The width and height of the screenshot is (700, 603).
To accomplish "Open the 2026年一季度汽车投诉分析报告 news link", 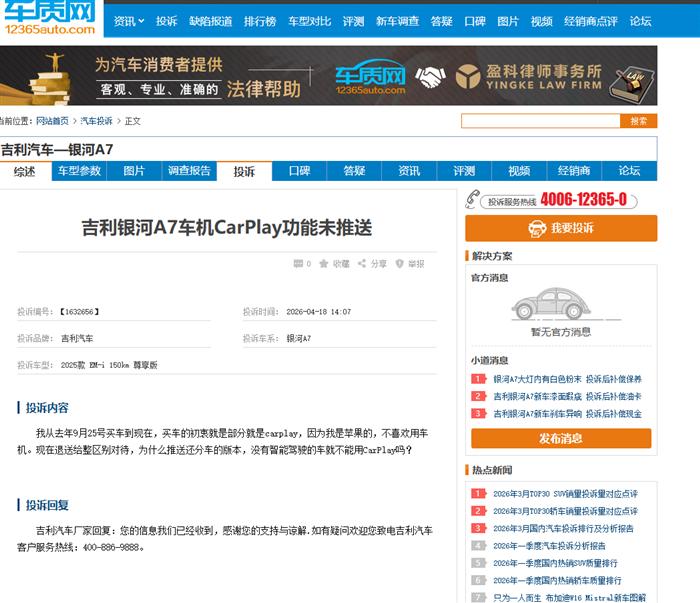I will (549, 546).
